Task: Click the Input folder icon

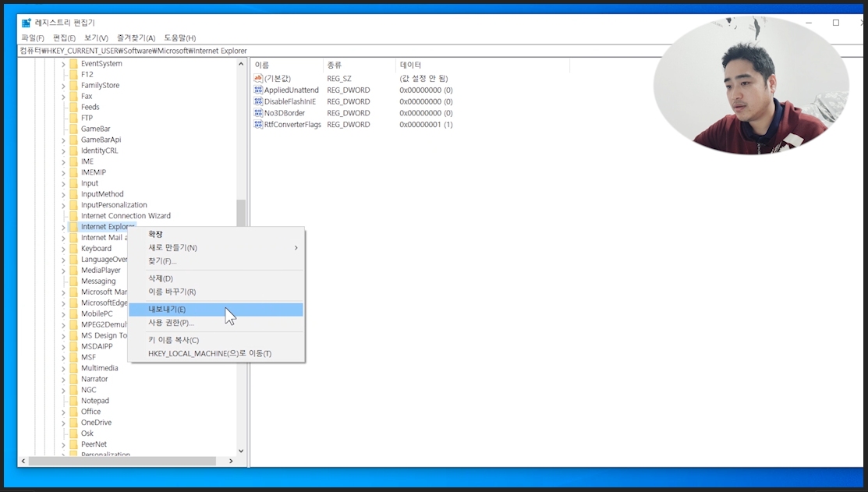Action: 73,183
